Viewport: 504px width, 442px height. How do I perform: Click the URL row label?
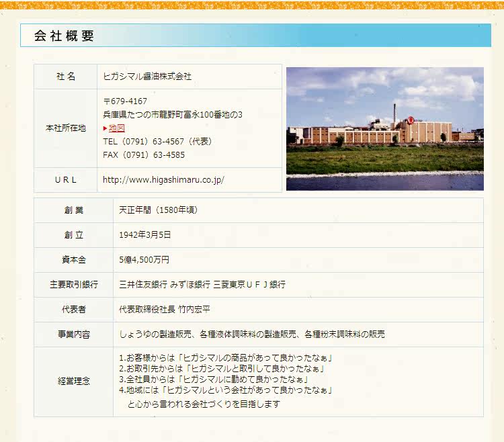tap(66, 180)
